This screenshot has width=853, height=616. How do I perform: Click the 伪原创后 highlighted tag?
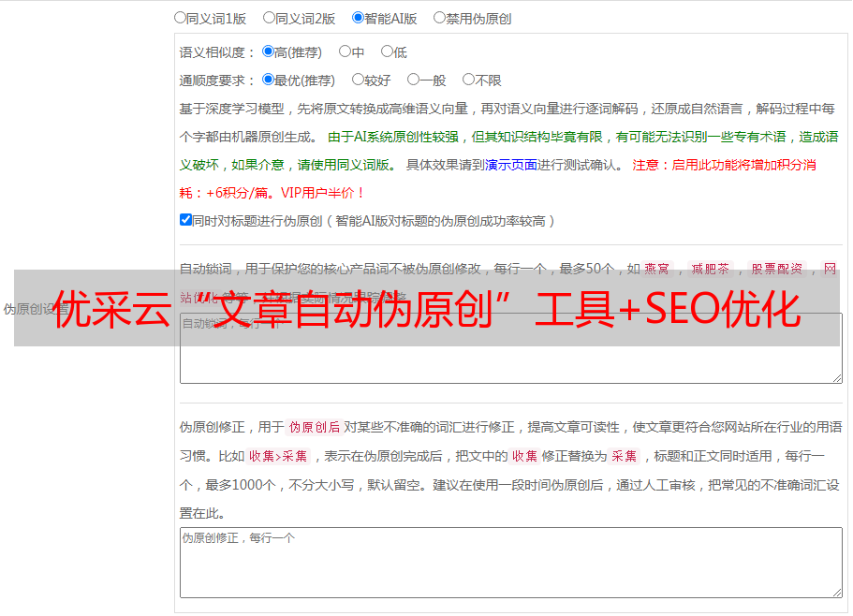(315, 427)
